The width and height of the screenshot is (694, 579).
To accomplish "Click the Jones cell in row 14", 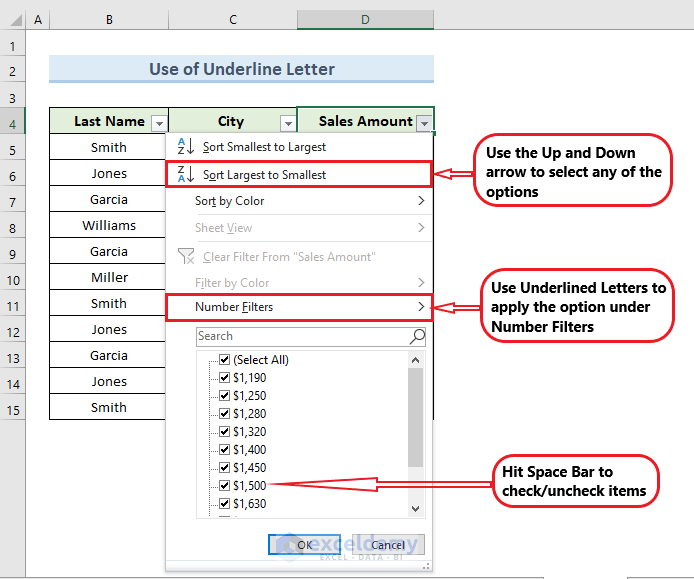I will tap(109, 382).
